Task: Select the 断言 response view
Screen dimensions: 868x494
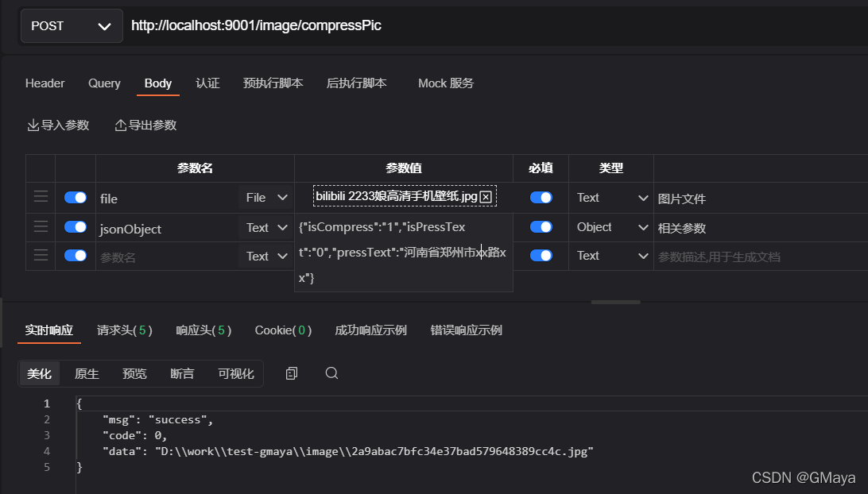Action: [182, 374]
